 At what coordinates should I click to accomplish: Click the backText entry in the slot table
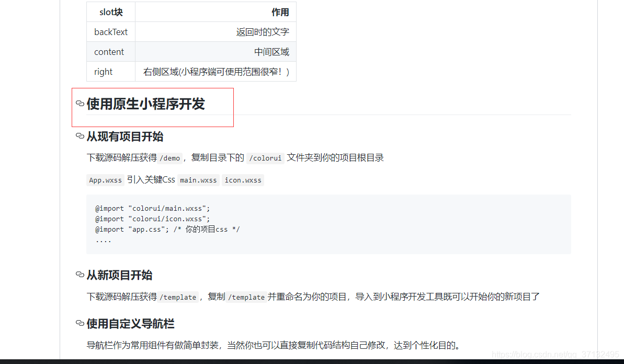110,31
